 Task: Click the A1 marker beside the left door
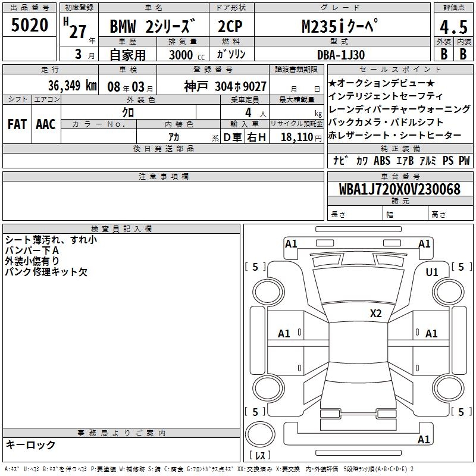284,334
